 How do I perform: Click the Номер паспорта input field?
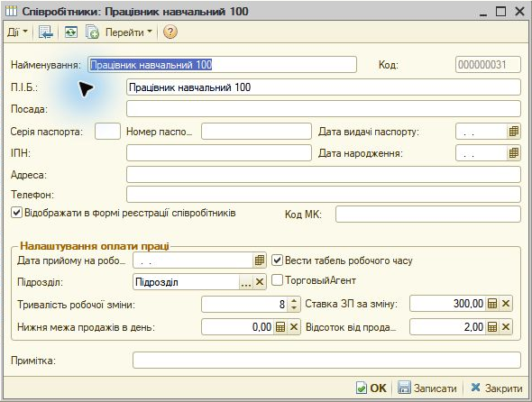tap(256, 132)
